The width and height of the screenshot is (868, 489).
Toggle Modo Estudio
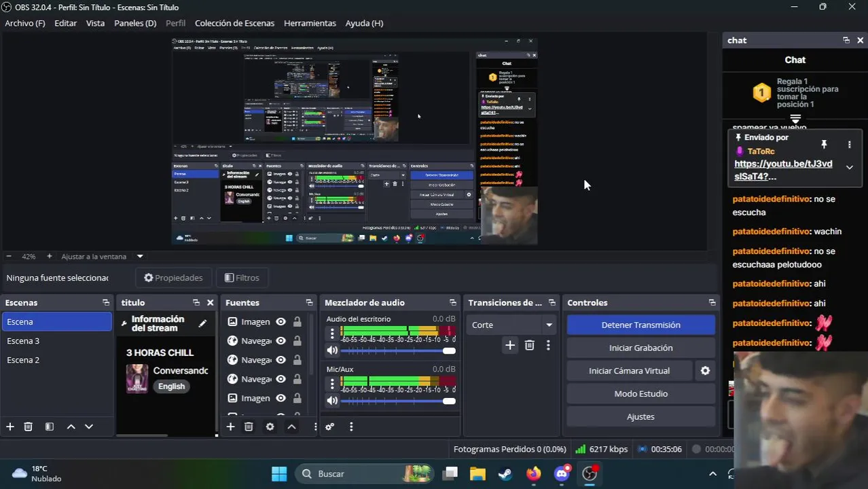tap(640, 394)
